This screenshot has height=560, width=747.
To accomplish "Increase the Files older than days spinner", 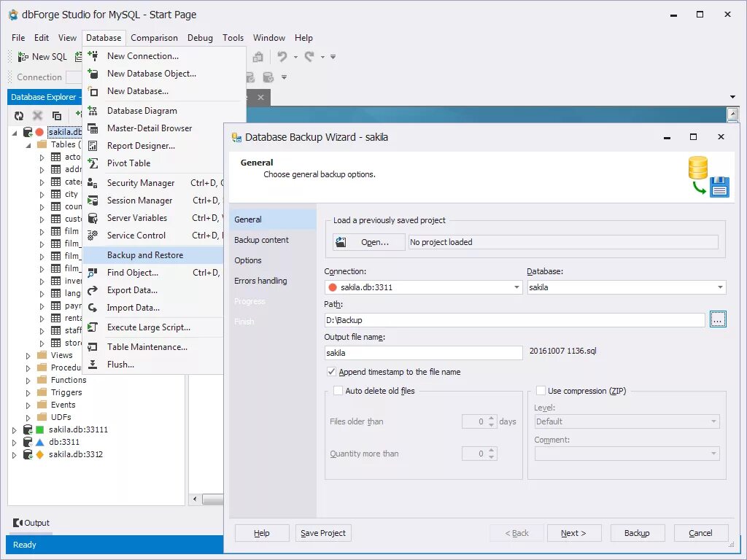I will point(492,418).
